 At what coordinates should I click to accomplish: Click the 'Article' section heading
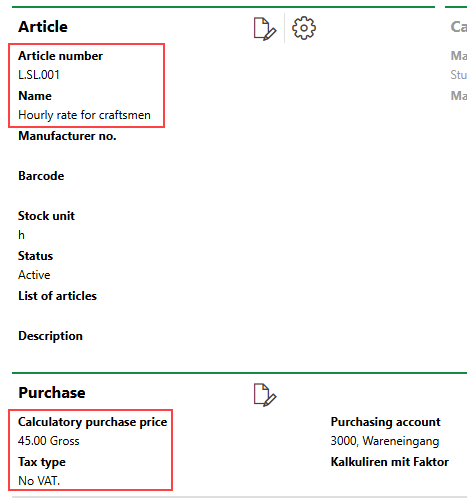(x=43, y=27)
